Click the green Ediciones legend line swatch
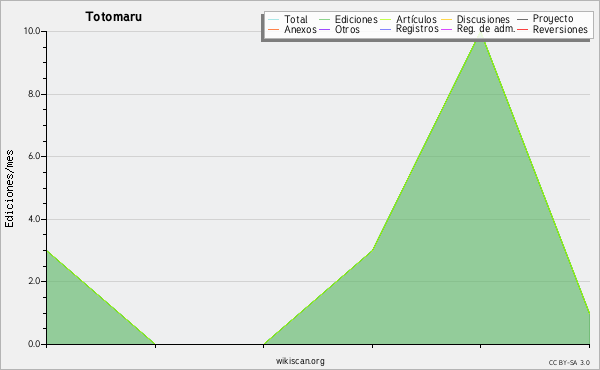600x370 pixels. [x=324, y=20]
